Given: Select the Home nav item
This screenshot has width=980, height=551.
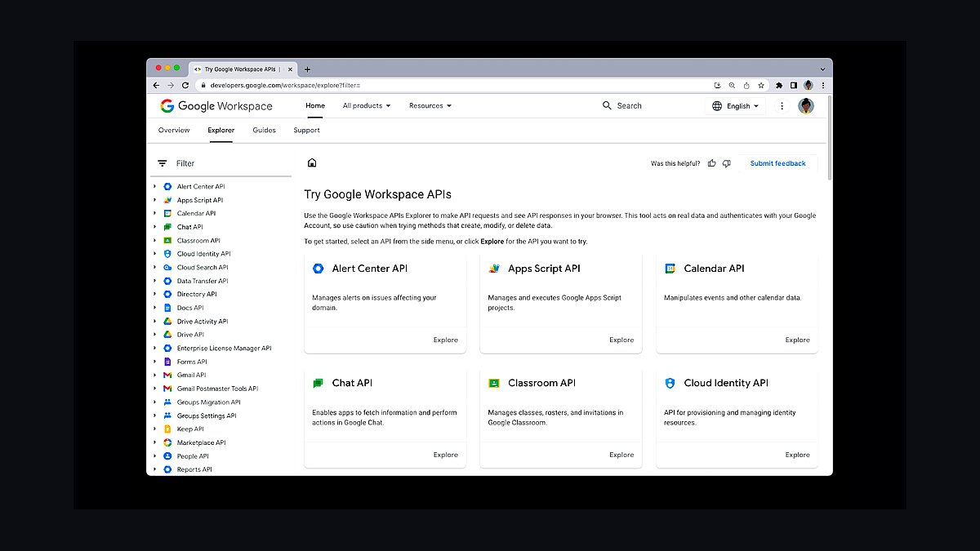Looking at the screenshot, I should [x=315, y=105].
